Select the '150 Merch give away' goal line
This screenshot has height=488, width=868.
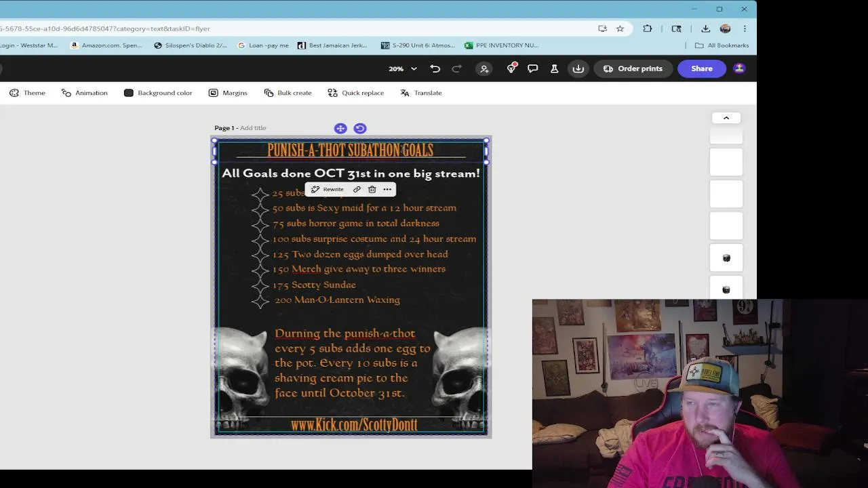359,269
